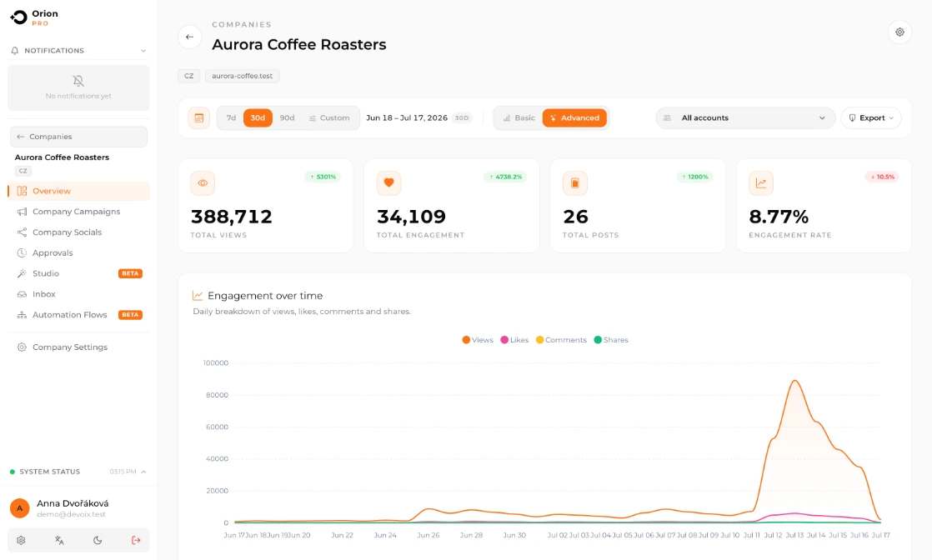Viewport: 932px width, 560px height.
Task: Click the 5301% views change badge
Action: 323,177
